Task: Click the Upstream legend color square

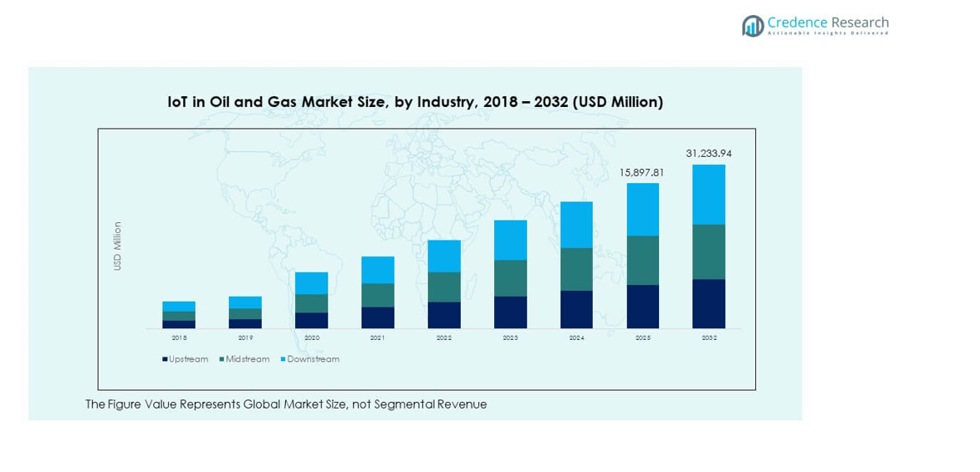Action: tap(165, 359)
